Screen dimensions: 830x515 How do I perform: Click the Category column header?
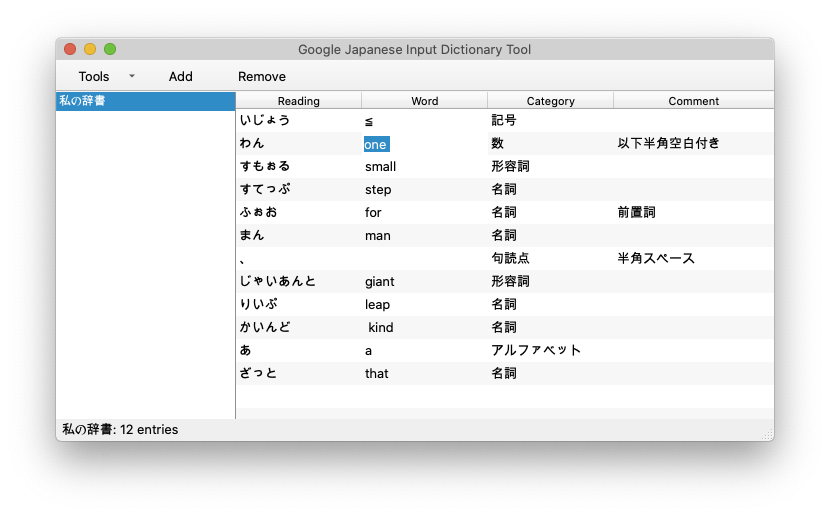(x=550, y=101)
